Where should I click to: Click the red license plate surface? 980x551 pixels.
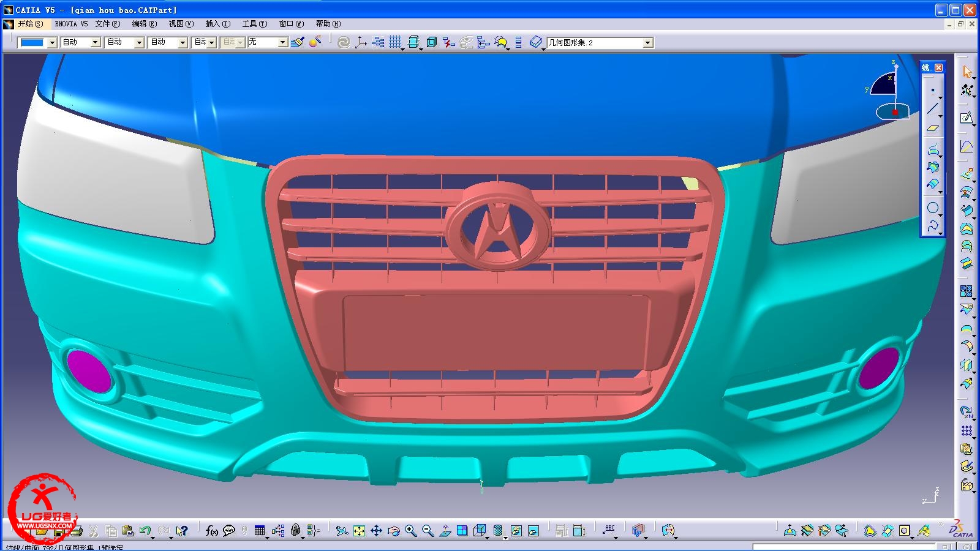[496, 332]
